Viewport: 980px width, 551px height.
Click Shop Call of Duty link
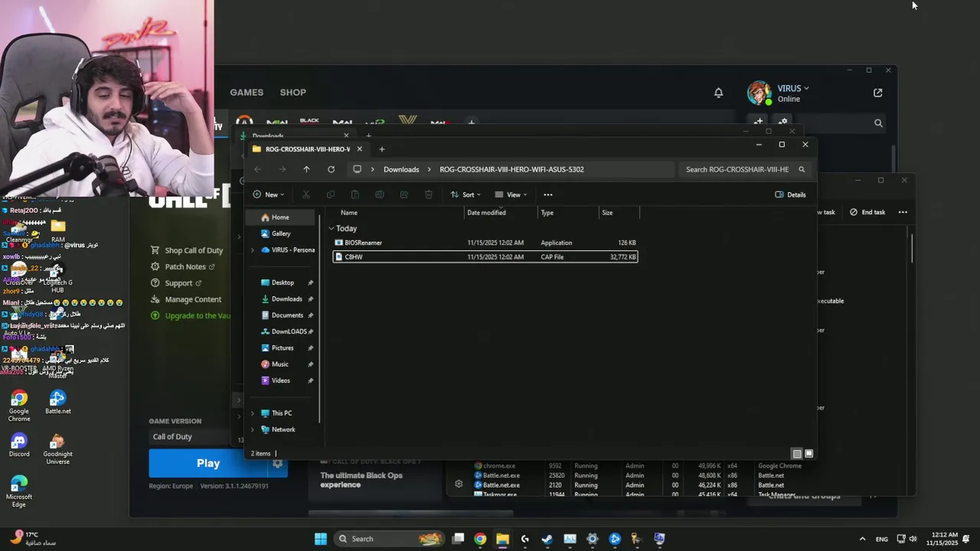pyautogui.click(x=188, y=250)
